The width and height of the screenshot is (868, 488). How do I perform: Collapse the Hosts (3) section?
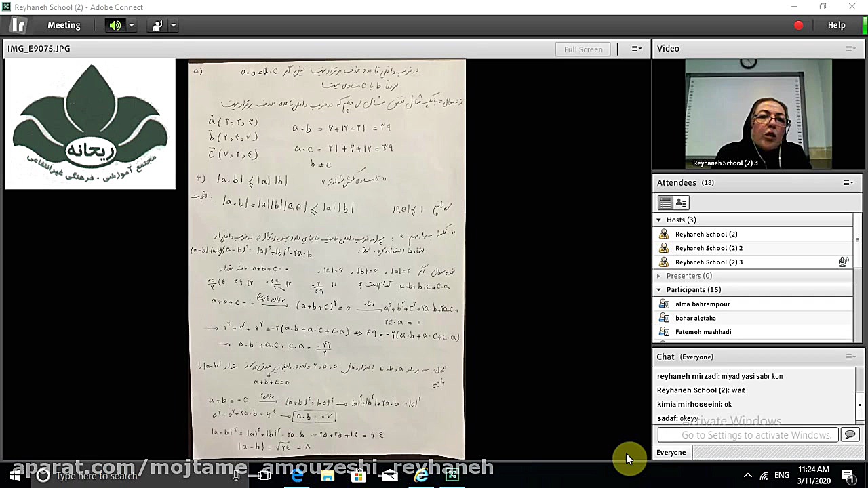pyautogui.click(x=658, y=220)
